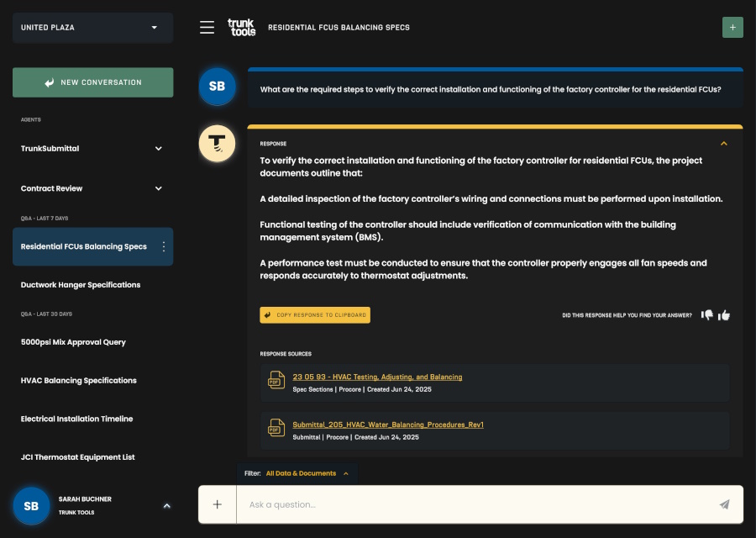Click the green plus button top right
The image size is (756, 538).
coord(732,27)
